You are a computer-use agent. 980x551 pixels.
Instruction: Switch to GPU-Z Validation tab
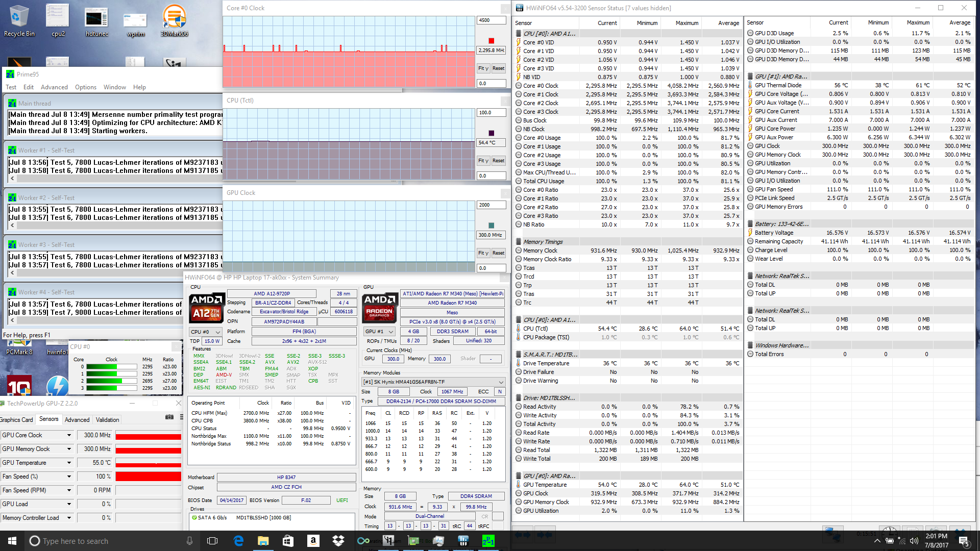108,420
